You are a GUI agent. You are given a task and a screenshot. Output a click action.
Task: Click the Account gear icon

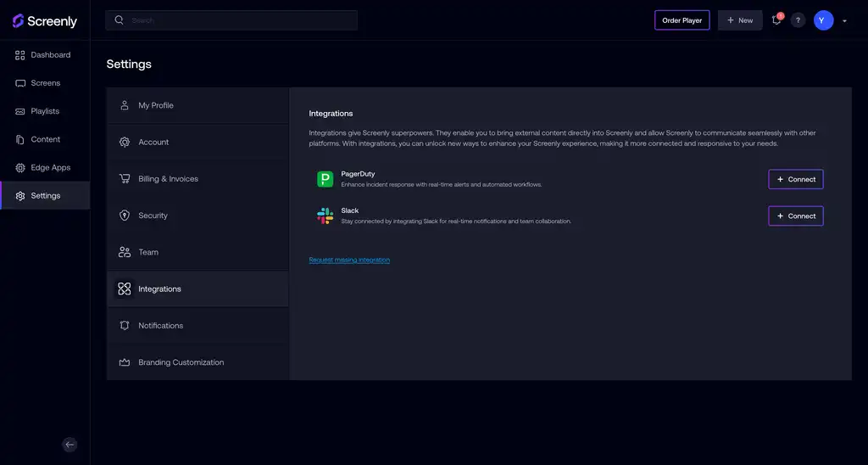(125, 142)
